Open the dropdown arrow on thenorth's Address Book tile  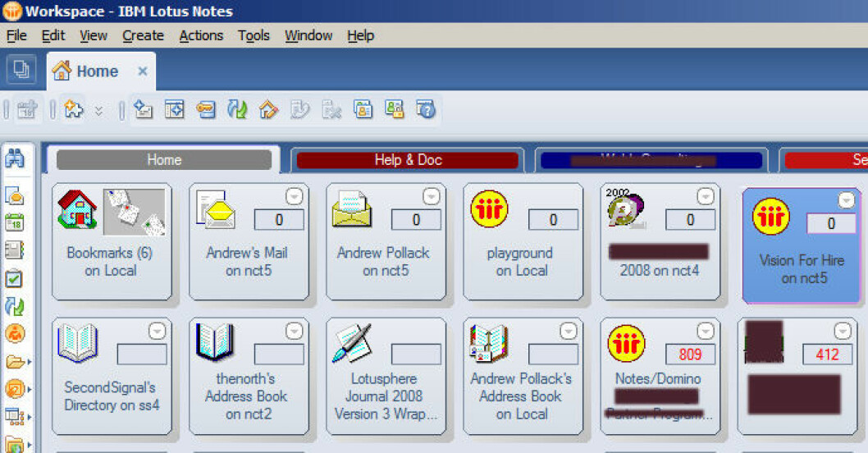(294, 331)
